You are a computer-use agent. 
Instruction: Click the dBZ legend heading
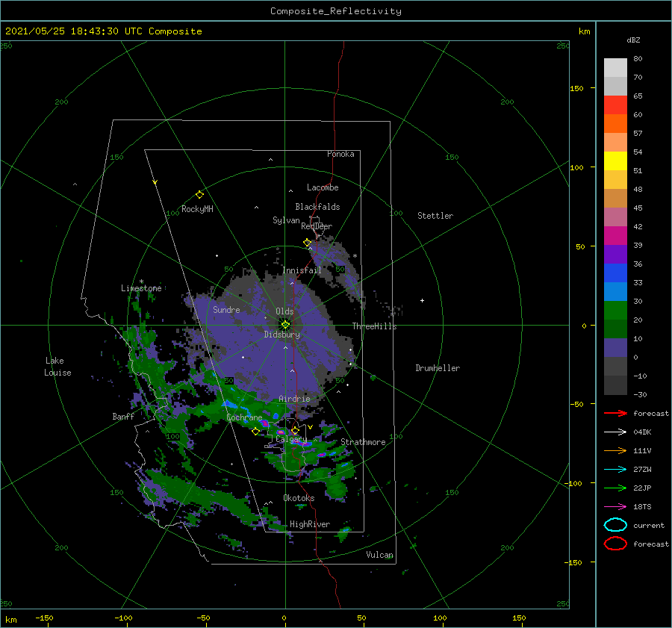(x=633, y=40)
